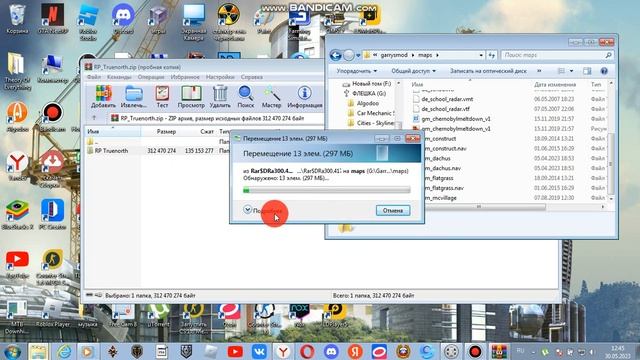This screenshot has width=640, height=360.
Task: Open Explorer help question-mark icon
Action: coord(604,71)
